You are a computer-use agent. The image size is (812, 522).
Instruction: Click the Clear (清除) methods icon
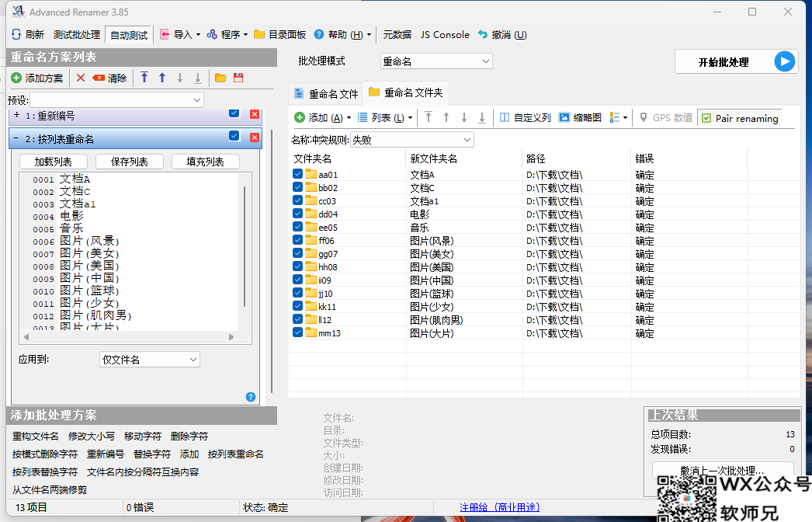tap(99, 78)
